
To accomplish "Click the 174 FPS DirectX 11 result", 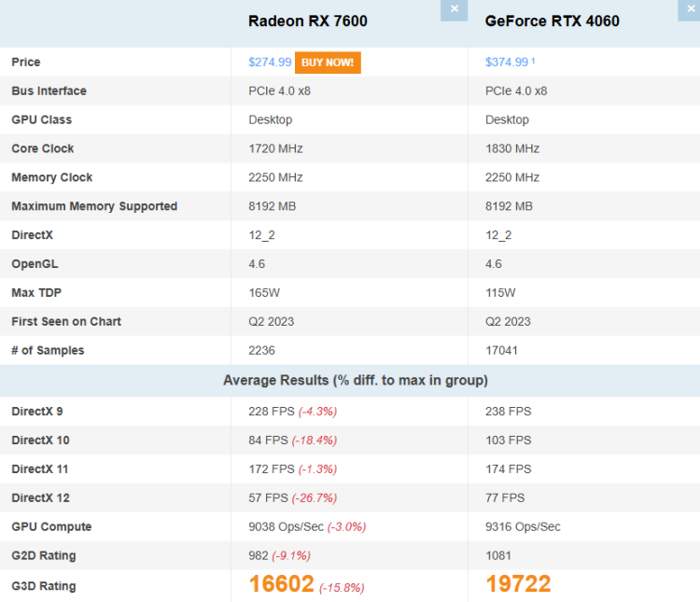I will pyautogui.click(x=508, y=469).
